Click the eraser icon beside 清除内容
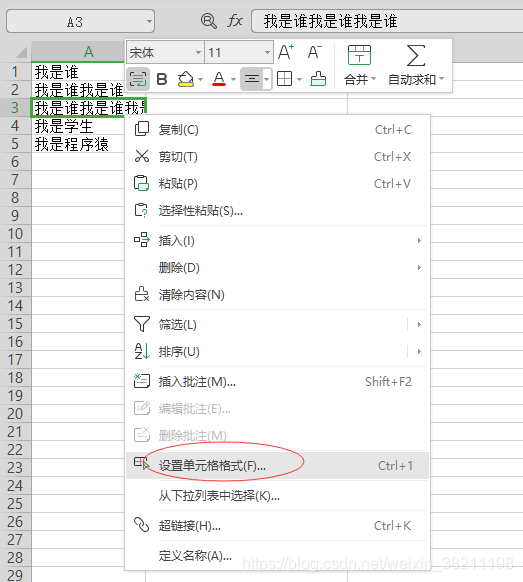 pyautogui.click(x=141, y=294)
